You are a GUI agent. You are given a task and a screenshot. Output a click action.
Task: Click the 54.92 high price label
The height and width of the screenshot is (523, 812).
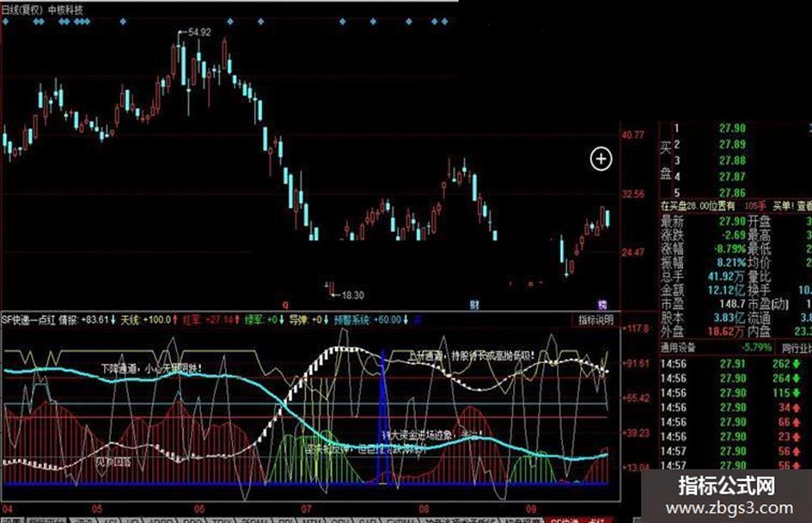(199, 32)
